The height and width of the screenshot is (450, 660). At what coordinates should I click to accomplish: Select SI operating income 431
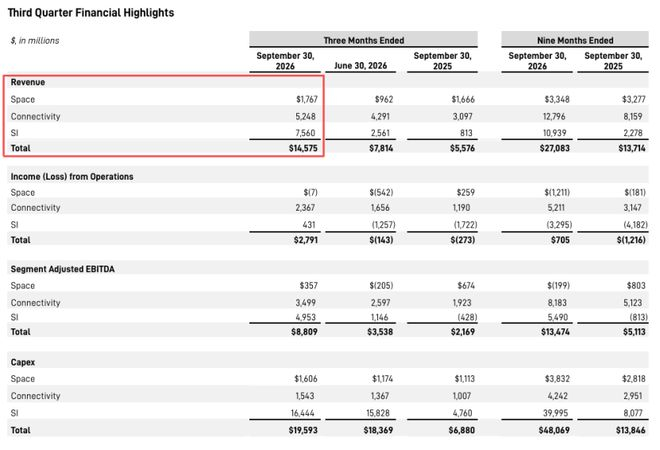point(309,225)
